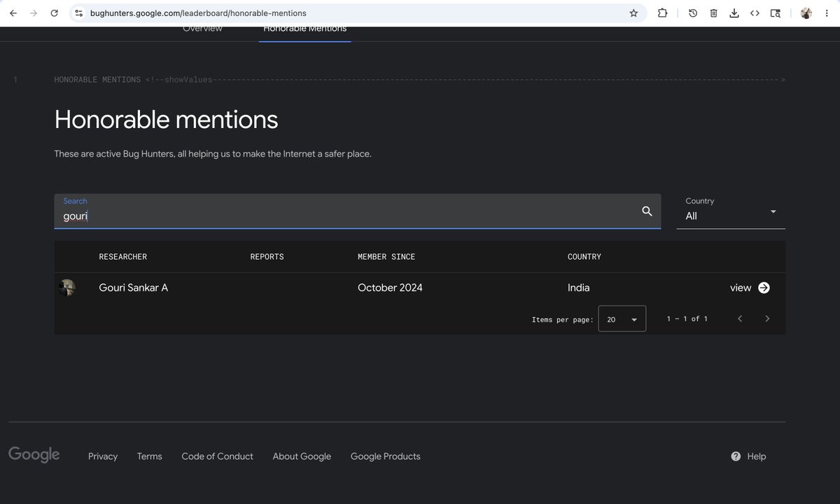Go to previous page of results
The width and height of the screenshot is (840, 504).
[x=740, y=318]
